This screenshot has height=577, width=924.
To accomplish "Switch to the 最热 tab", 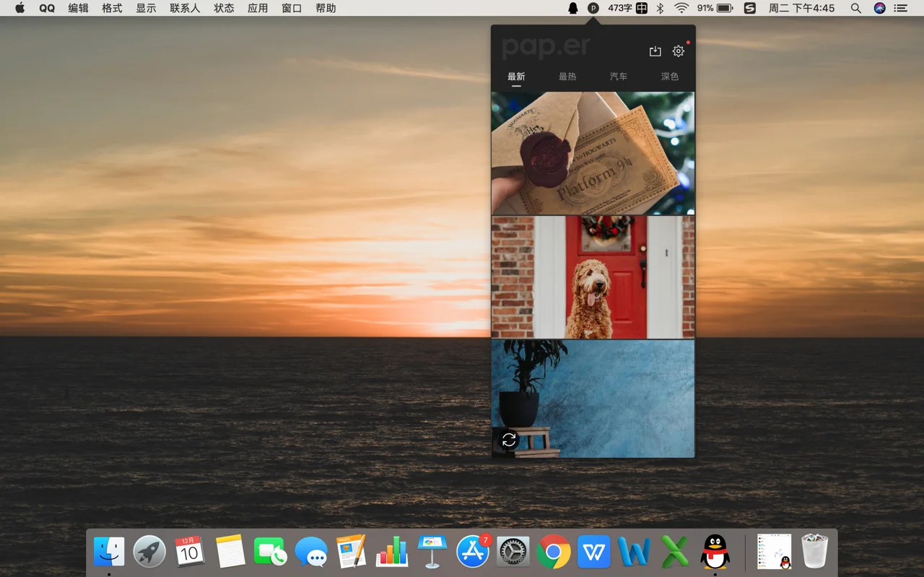I will pos(567,77).
